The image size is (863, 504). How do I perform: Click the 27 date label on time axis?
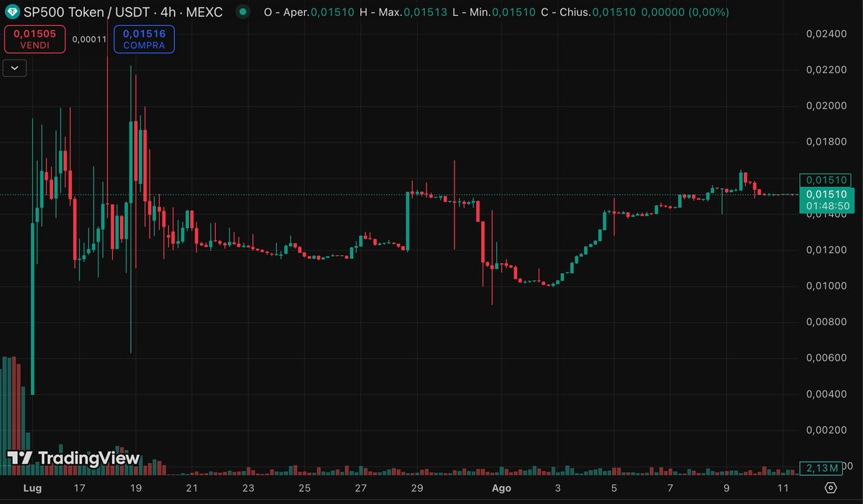pos(360,488)
